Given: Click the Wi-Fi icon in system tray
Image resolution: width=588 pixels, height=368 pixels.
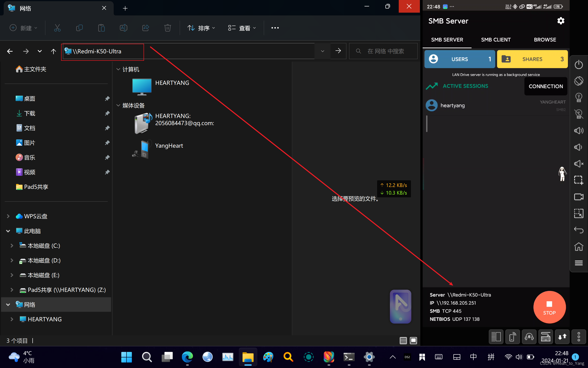Looking at the screenshot, I should pyautogui.click(x=508, y=357).
